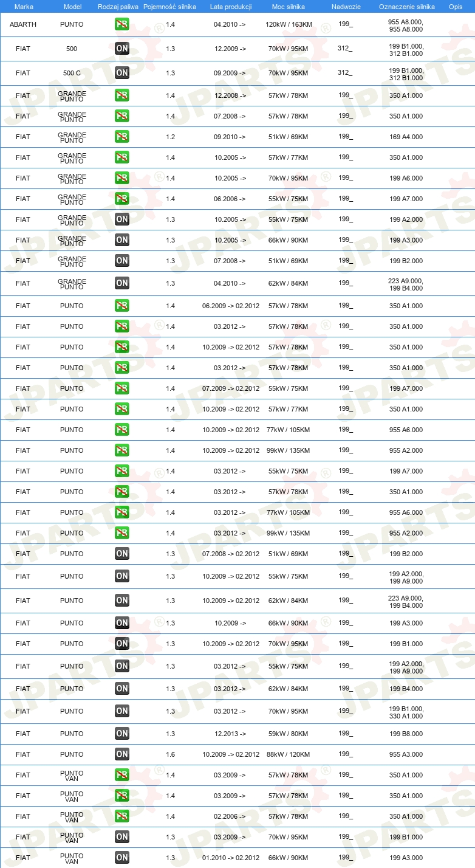Click the Oznaczenie silnika column header
This screenshot has height=868, width=475.
406,6
